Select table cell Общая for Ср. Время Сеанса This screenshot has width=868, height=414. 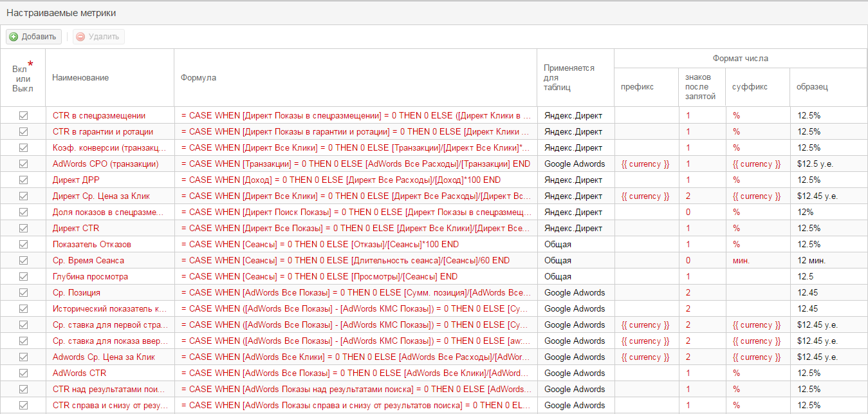(557, 261)
